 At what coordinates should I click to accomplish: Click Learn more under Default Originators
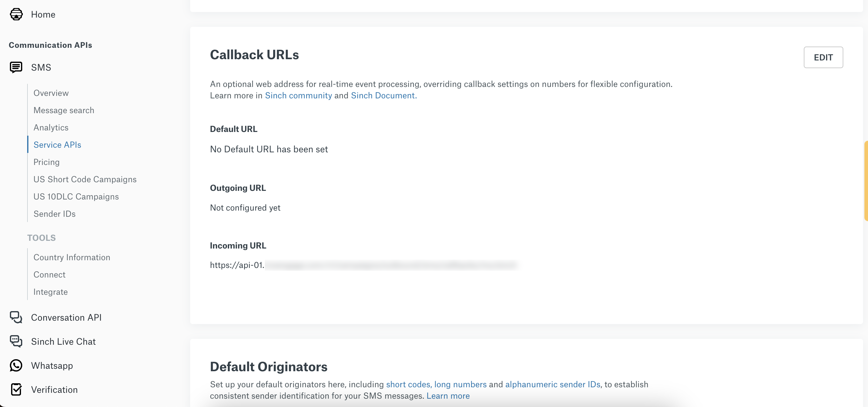(448, 396)
